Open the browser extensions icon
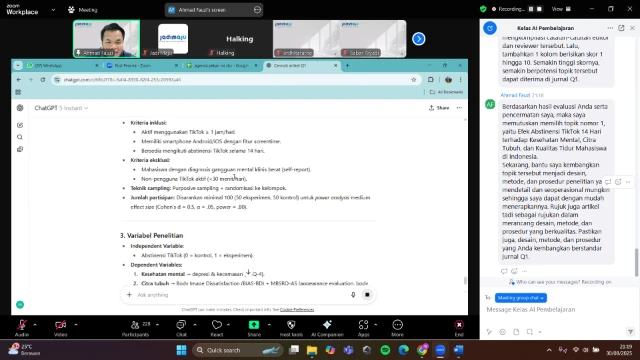The height and width of the screenshot is (360, 640). (431, 80)
